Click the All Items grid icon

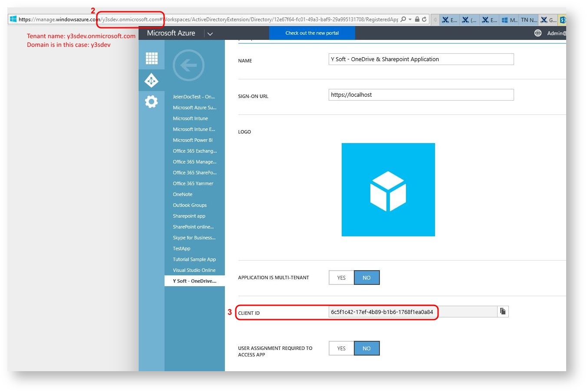[152, 58]
